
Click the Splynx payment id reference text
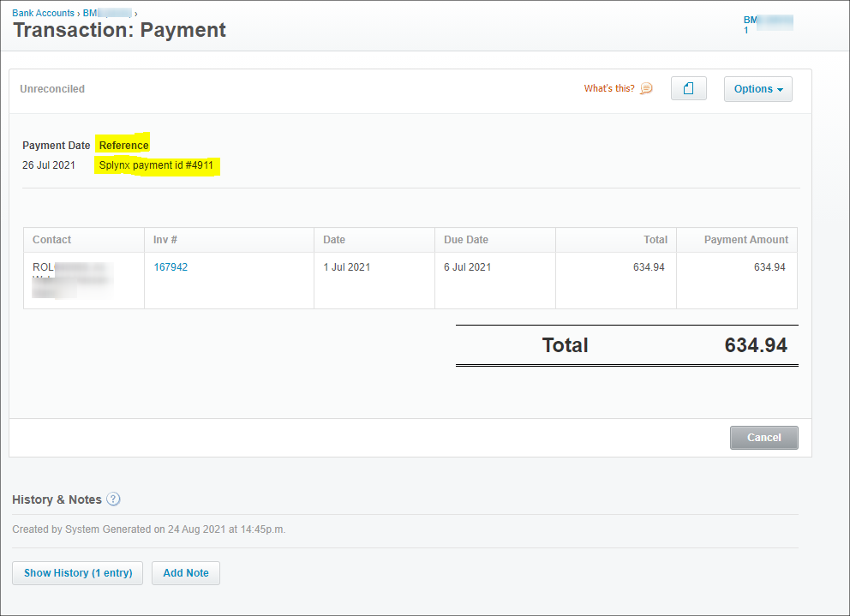tap(157, 164)
